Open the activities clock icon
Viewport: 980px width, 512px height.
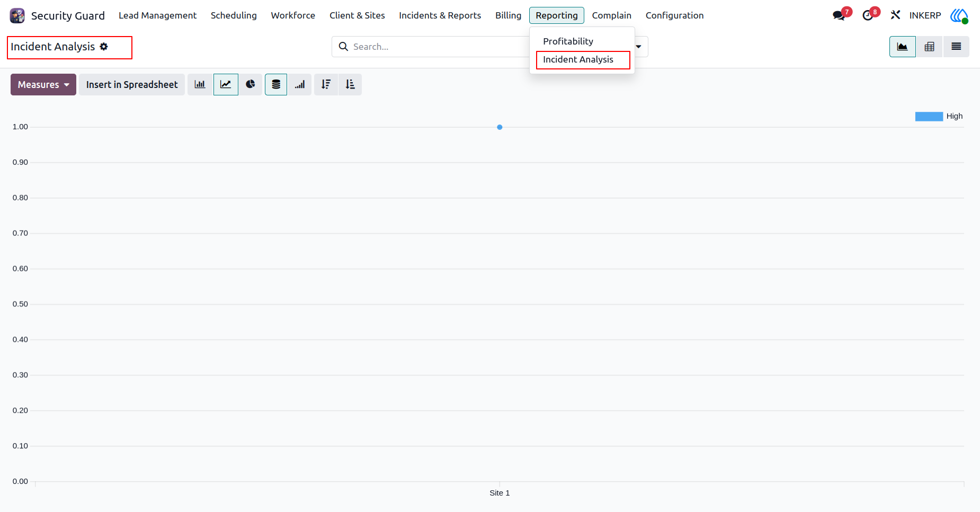pos(868,15)
